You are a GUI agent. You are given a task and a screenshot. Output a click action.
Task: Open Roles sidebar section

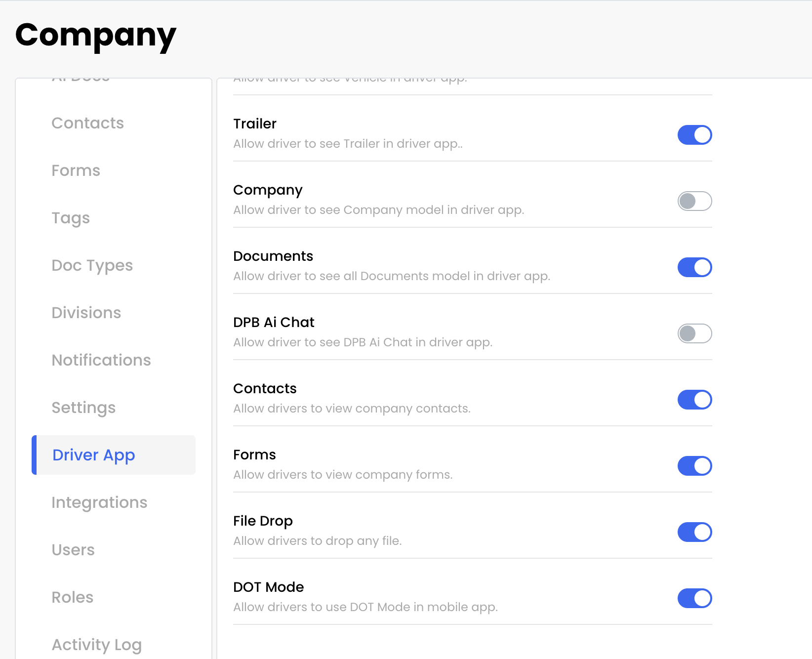click(x=73, y=597)
